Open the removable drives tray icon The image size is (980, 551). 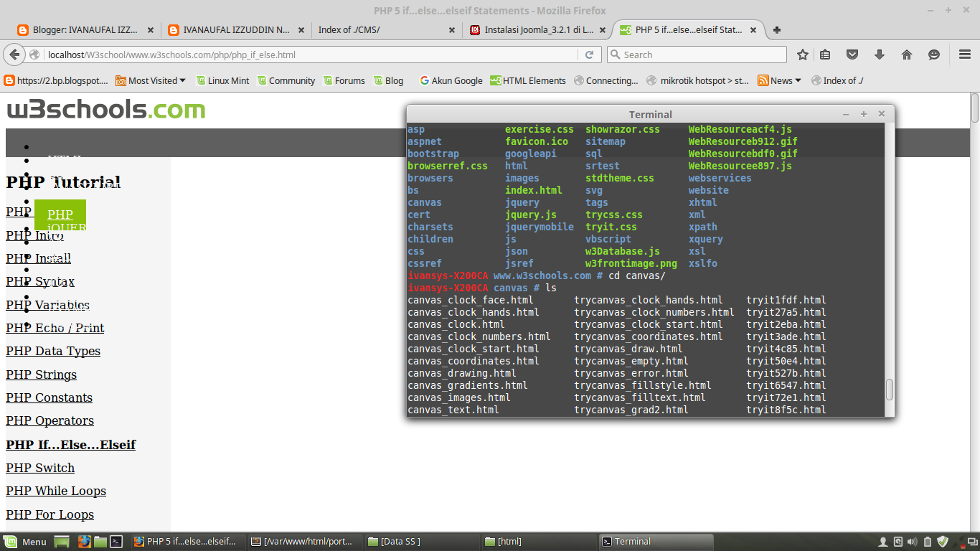[x=899, y=542]
